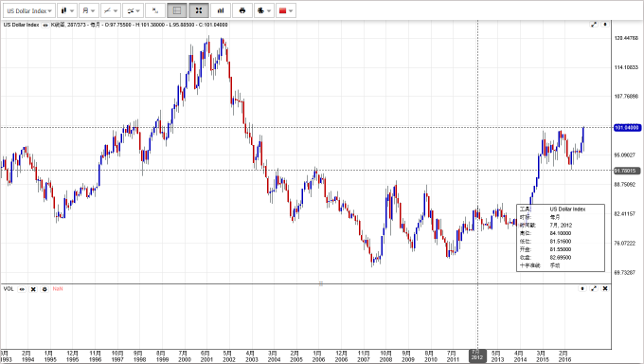Click the 9月 2009 time axis label
The image size is (644, 364).
408,356
